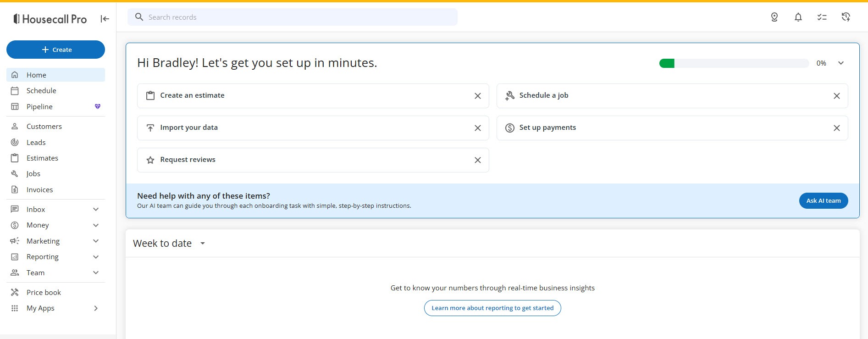Click the Create button
The height and width of the screenshot is (339, 868).
tap(55, 50)
